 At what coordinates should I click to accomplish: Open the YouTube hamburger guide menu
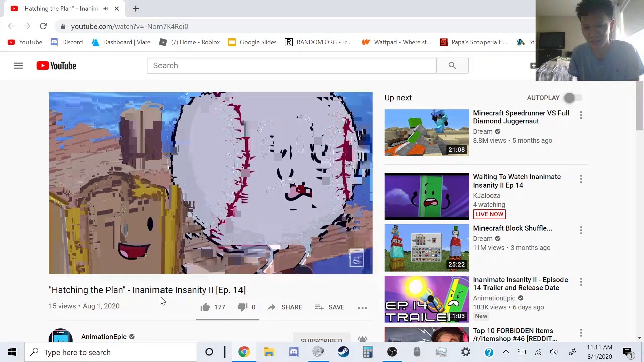tap(18, 66)
